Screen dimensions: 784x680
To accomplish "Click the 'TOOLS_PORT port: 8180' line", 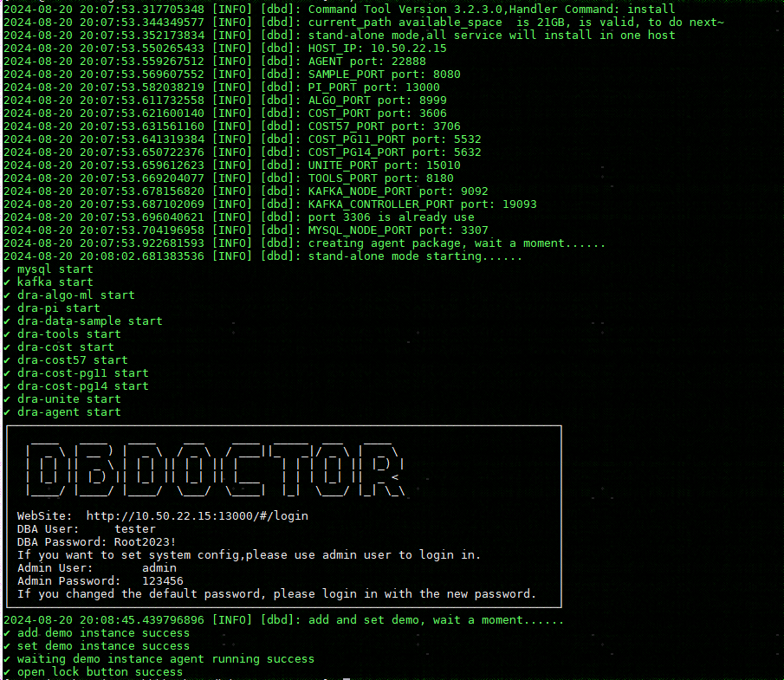I will point(380,178).
